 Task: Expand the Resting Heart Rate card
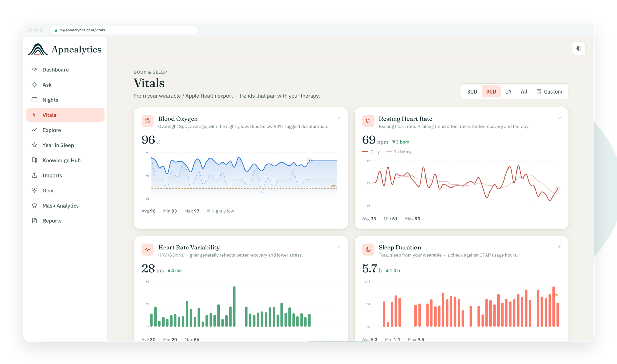tap(559, 118)
